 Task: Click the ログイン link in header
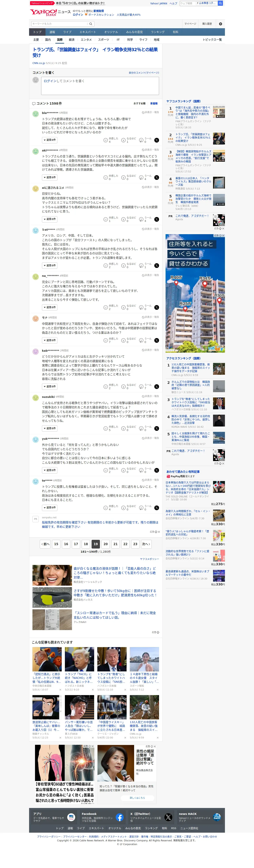pyautogui.click(x=78, y=15)
